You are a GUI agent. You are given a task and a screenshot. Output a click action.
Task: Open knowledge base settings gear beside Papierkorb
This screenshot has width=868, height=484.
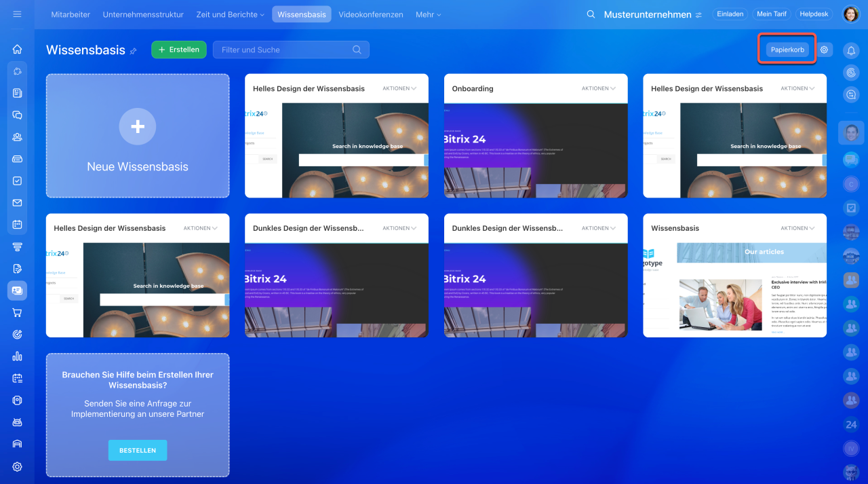(824, 50)
